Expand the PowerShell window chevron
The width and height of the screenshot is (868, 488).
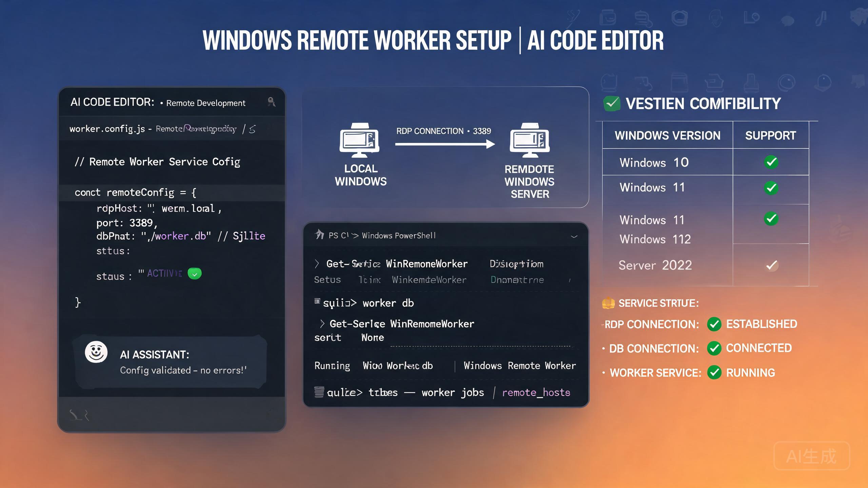[x=574, y=237]
